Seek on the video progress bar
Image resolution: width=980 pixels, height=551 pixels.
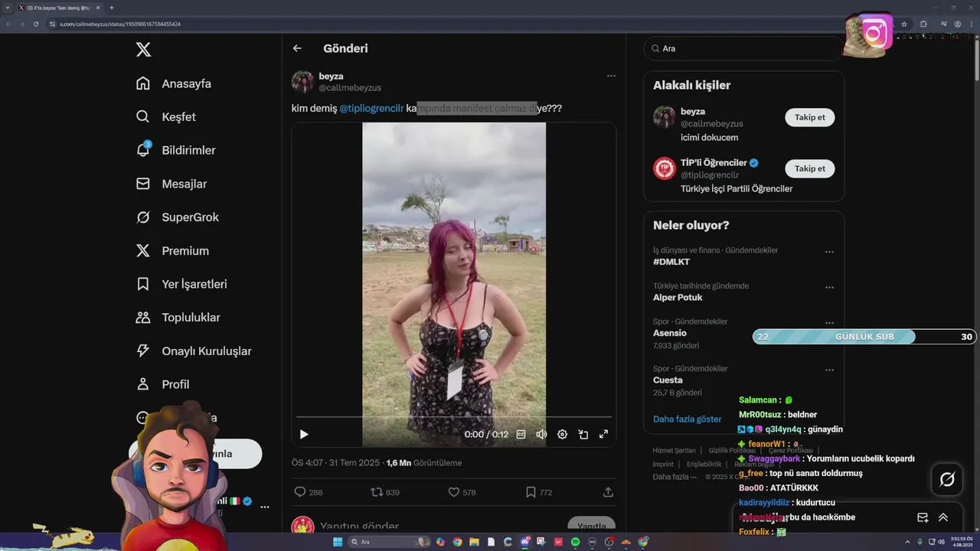[x=454, y=417]
